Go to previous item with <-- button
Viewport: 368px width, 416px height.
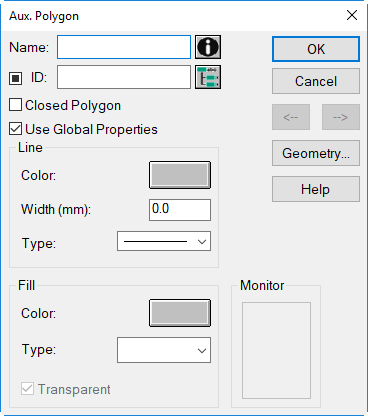pyautogui.click(x=291, y=117)
